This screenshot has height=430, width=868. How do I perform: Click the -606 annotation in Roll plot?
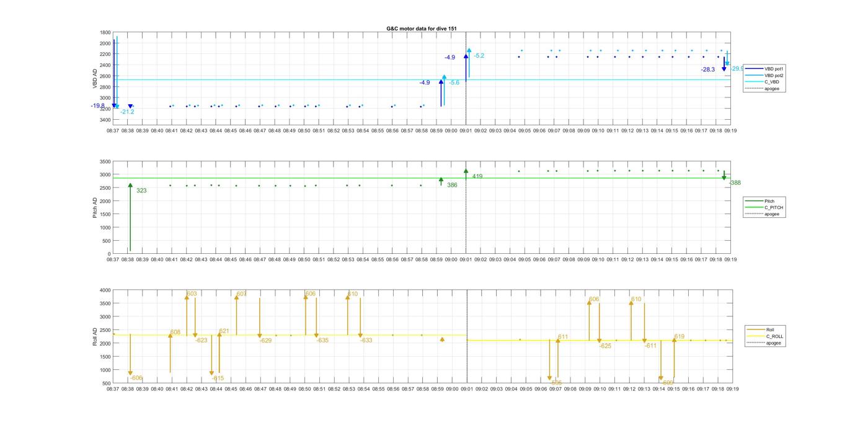coord(136,378)
